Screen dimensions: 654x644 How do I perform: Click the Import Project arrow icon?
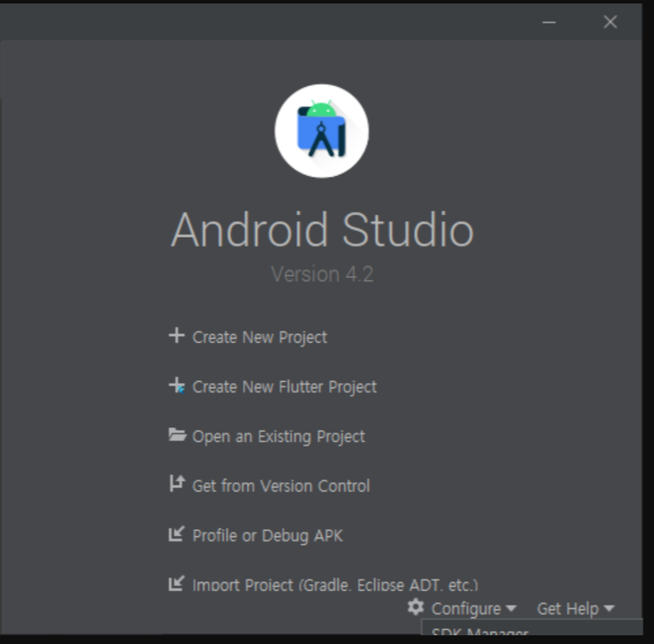(177, 583)
